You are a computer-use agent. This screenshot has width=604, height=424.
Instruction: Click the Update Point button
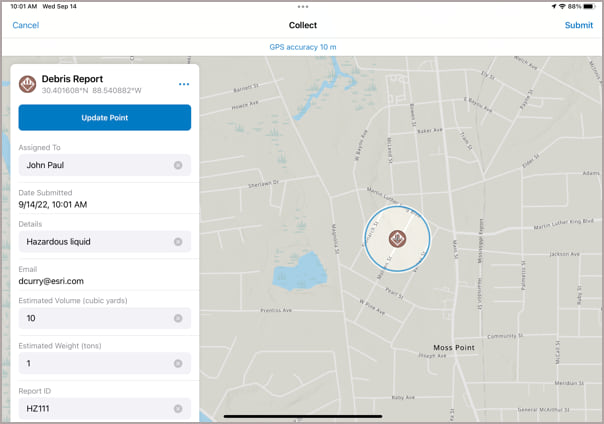point(105,117)
